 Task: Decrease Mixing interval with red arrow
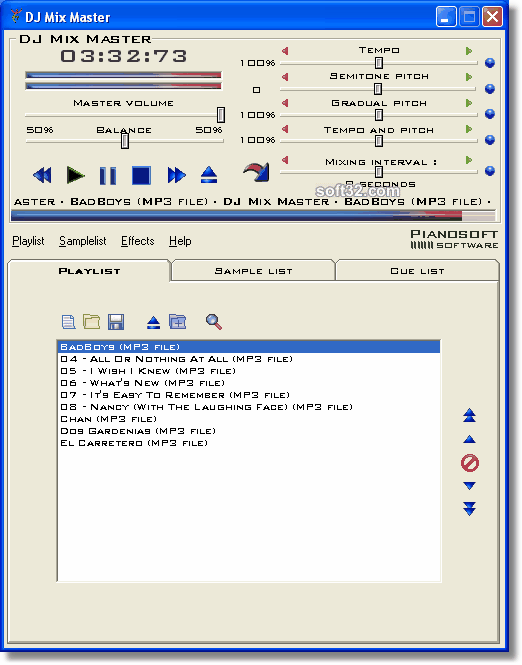(x=285, y=160)
